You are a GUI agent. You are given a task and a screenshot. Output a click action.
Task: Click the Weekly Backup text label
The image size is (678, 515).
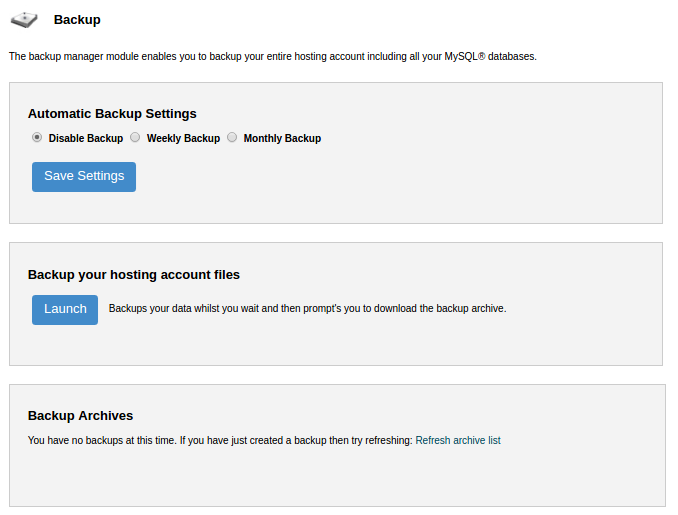pos(183,138)
